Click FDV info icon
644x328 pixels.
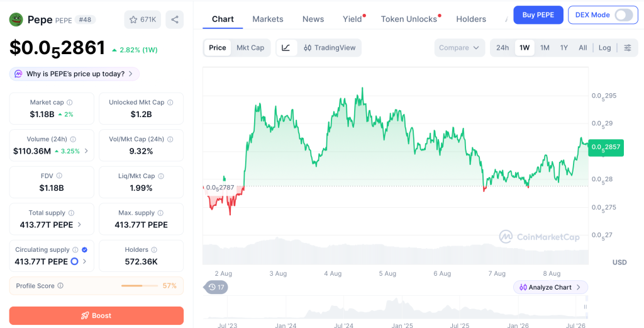pos(59,176)
